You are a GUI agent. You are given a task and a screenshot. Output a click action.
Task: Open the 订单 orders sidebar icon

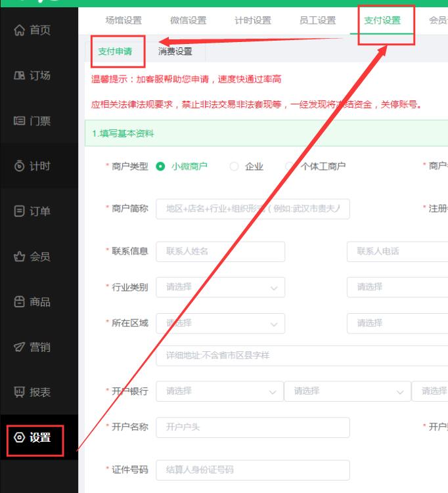(x=19, y=211)
